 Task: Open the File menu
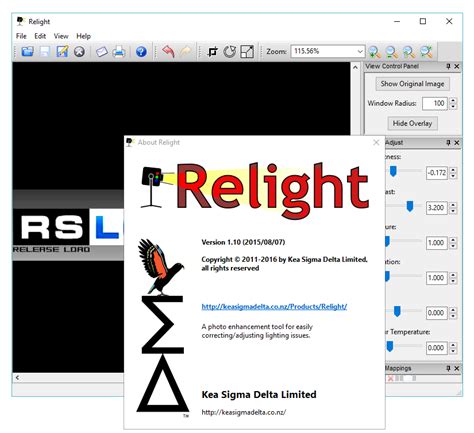pos(21,36)
